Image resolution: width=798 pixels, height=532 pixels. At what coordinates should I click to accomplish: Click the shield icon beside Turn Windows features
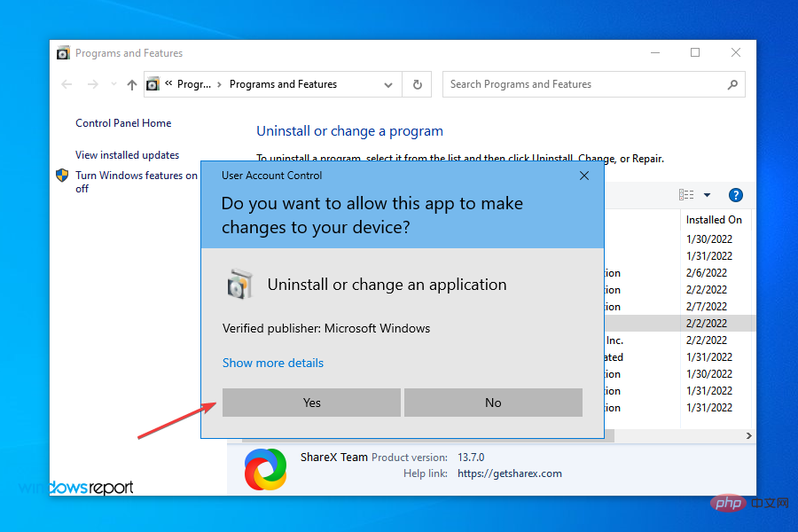[61, 176]
